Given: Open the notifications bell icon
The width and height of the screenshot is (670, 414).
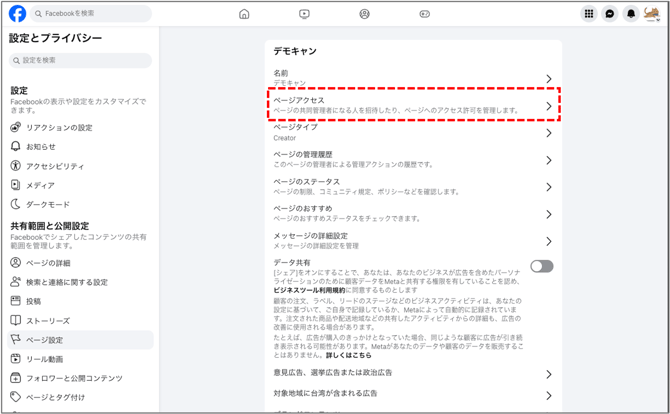Looking at the screenshot, I should click(x=631, y=14).
